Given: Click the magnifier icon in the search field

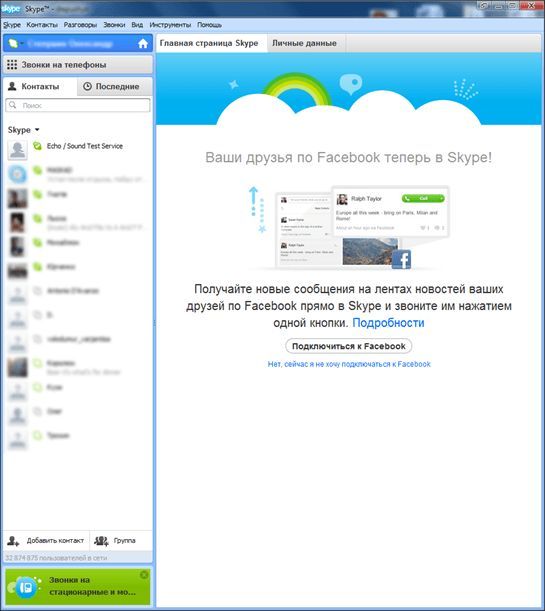Looking at the screenshot, I should tap(13, 105).
